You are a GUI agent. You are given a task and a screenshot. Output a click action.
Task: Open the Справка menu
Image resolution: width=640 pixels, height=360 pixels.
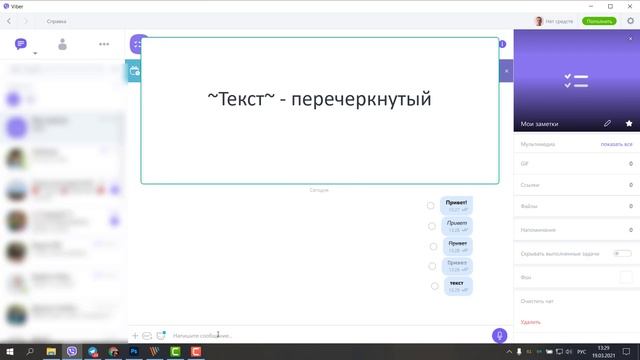coord(56,21)
